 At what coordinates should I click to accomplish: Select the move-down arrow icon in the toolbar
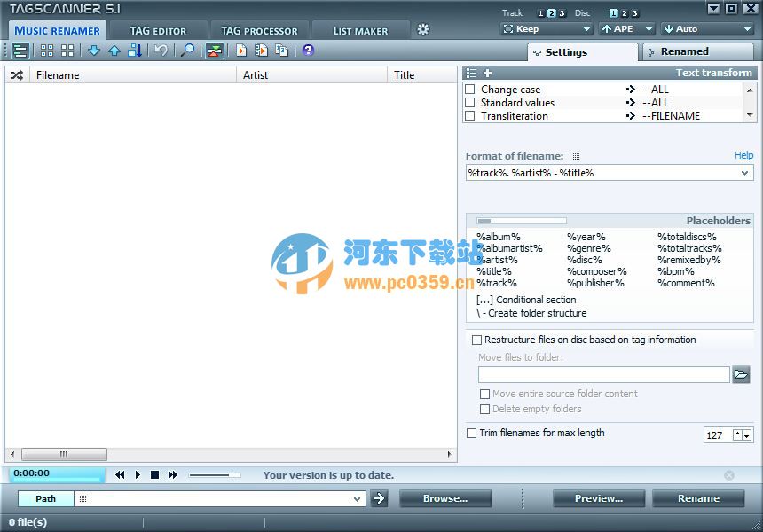click(x=94, y=51)
